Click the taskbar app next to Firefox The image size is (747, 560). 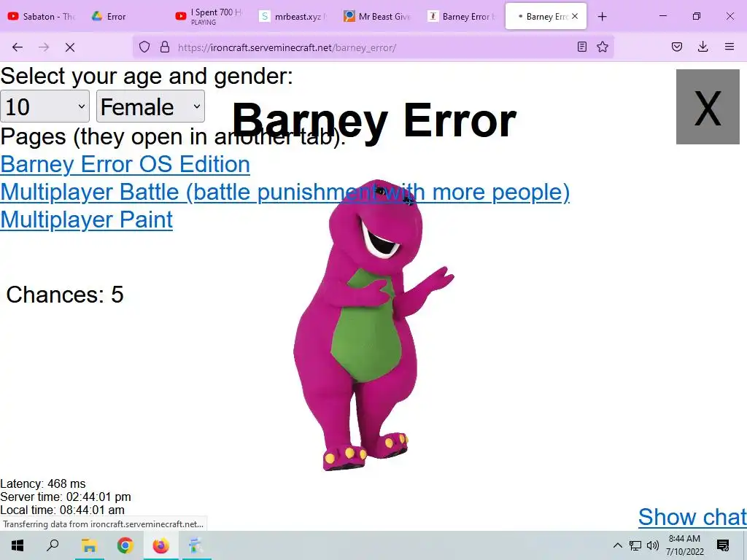point(196,545)
